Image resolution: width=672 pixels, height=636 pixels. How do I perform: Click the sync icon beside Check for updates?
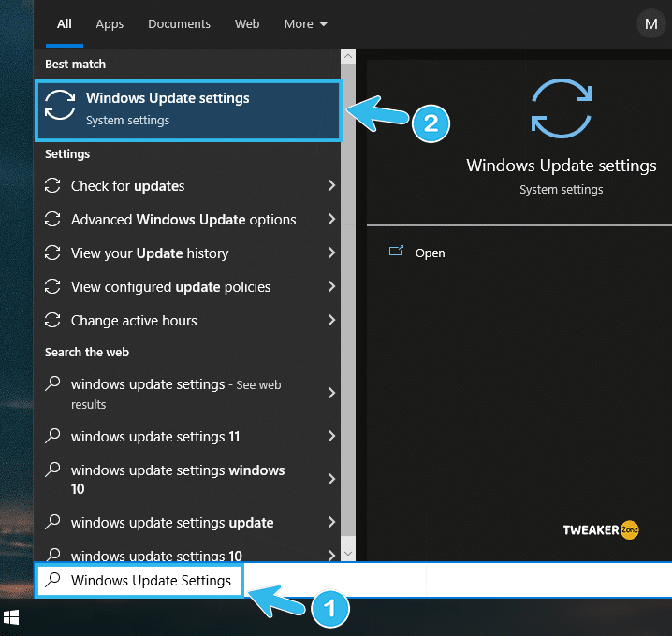click(x=52, y=186)
